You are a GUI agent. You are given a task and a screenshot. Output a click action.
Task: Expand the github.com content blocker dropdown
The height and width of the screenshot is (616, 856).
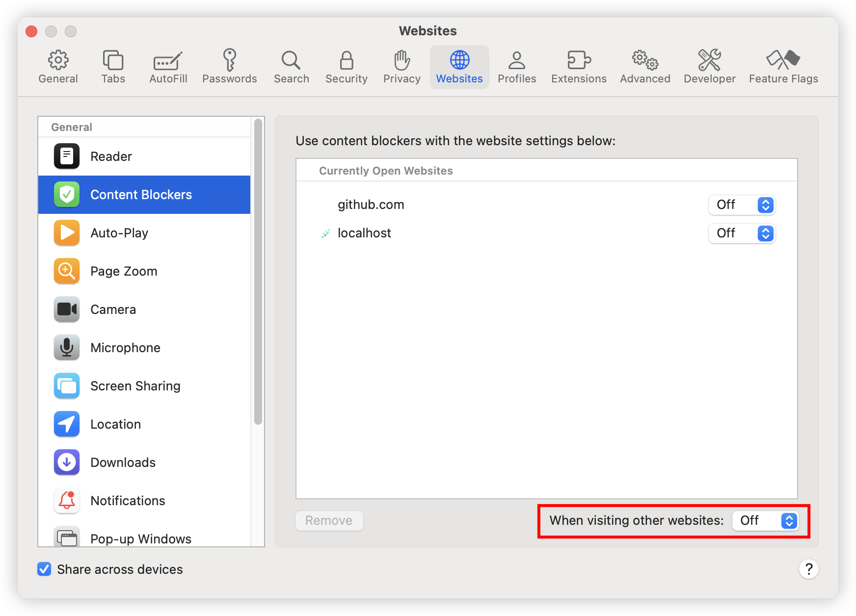[742, 205]
